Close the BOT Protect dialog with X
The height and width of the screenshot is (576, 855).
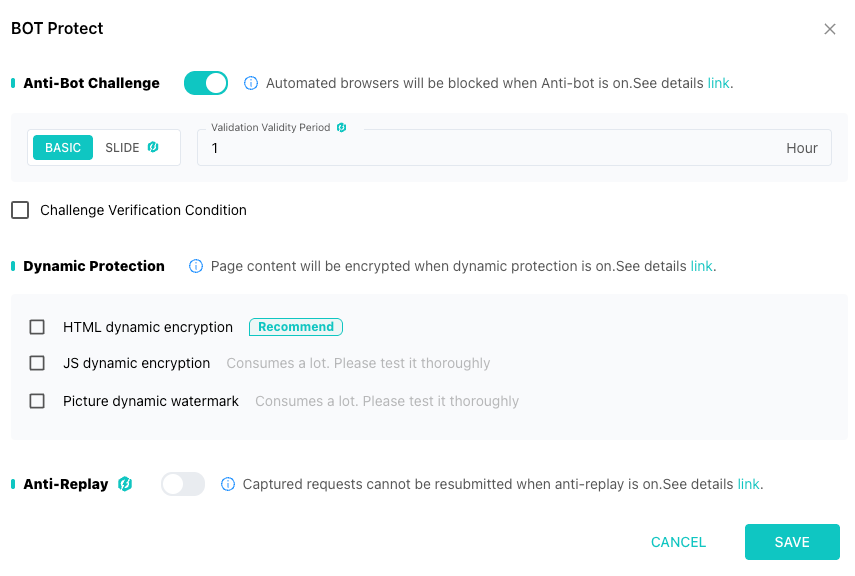coord(829,29)
